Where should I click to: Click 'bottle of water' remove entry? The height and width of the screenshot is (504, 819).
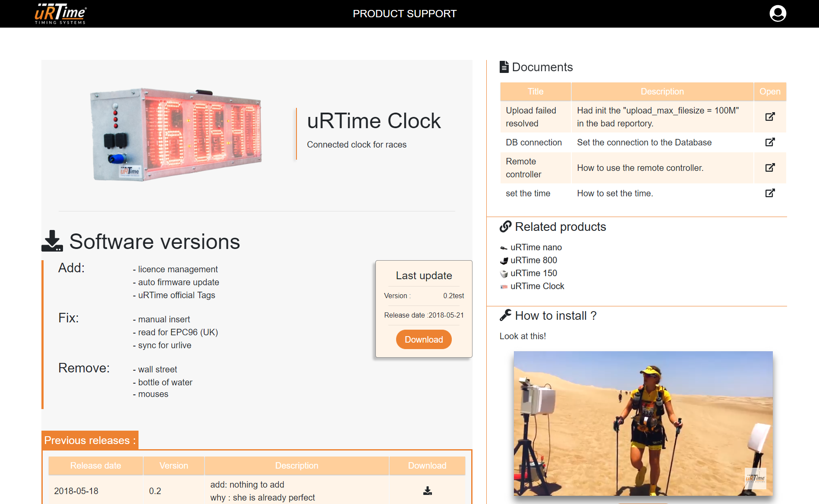(165, 382)
